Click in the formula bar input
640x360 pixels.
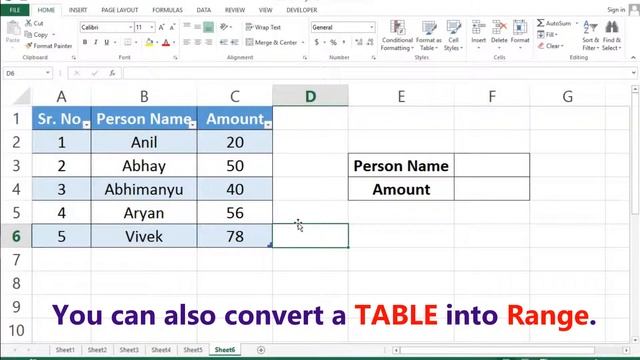376,73
